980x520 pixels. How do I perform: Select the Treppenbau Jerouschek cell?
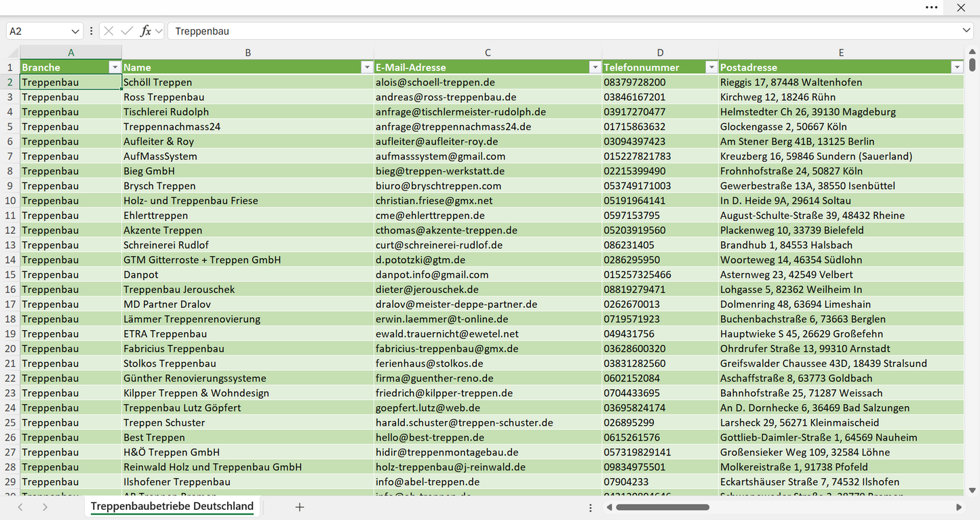[x=248, y=289]
